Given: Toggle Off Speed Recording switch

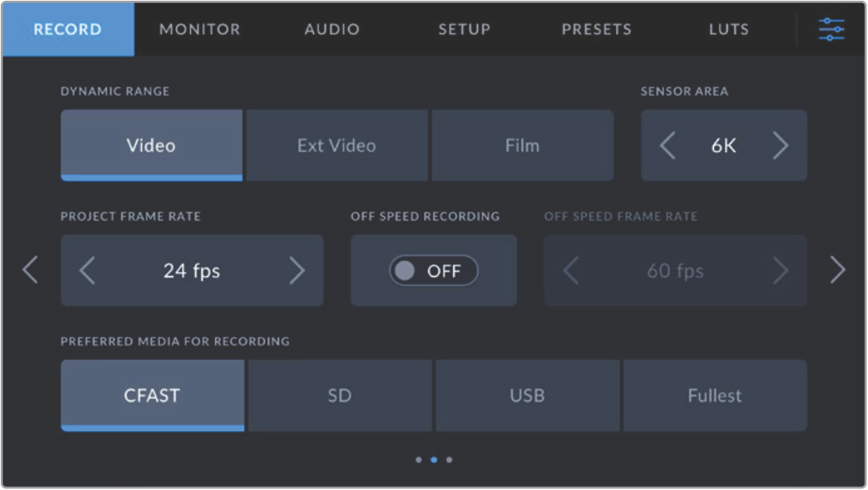Looking at the screenshot, I should click(x=434, y=271).
